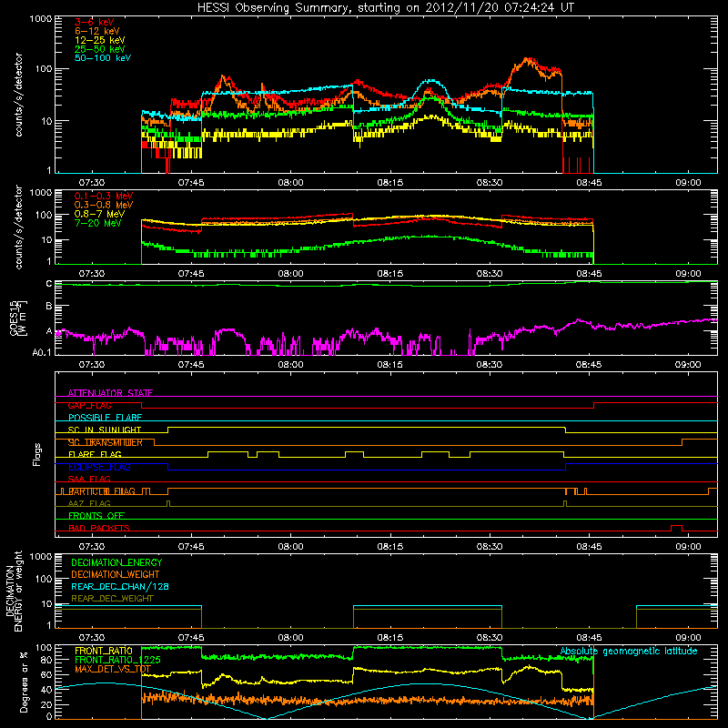Click the 1000 tick of the keV panel
The width and height of the screenshot is (728, 728).
41,19
